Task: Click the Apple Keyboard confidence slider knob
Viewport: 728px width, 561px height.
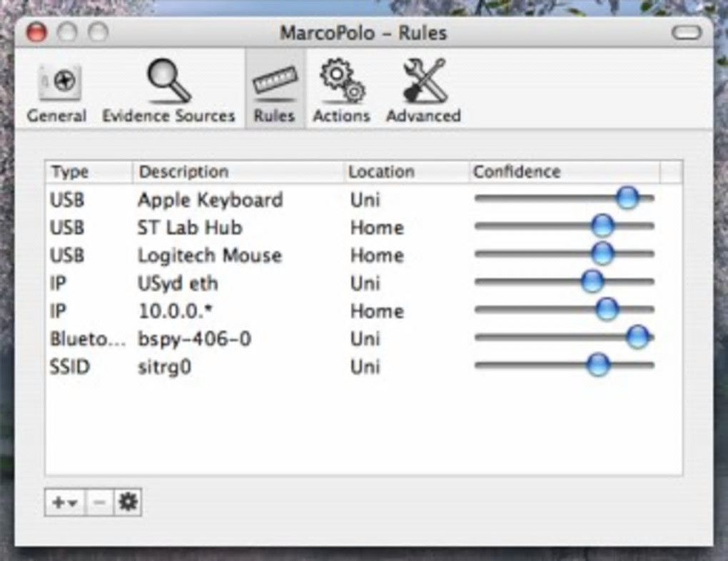Action: coord(627,198)
